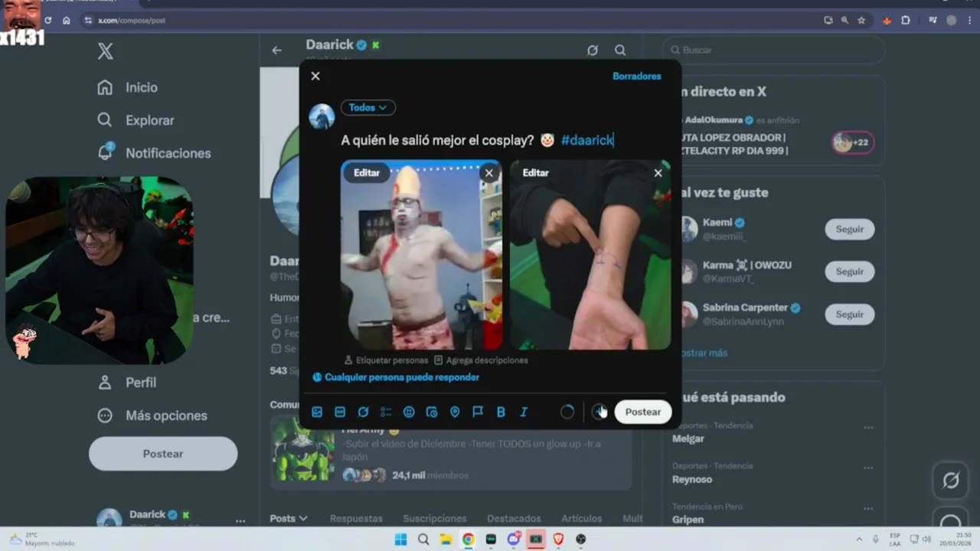Create a poll with the poll icon

386,412
